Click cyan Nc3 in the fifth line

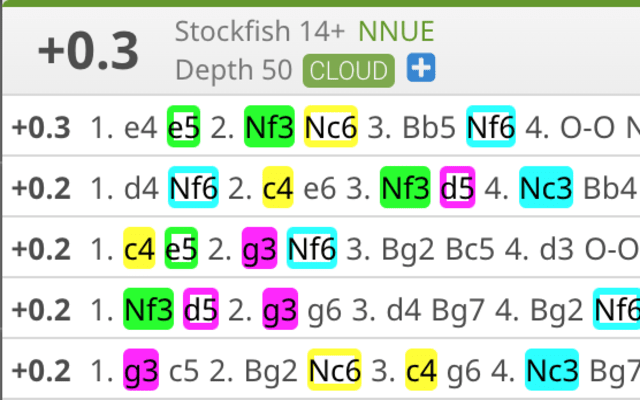pyautogui.click(x=551, y=371)
